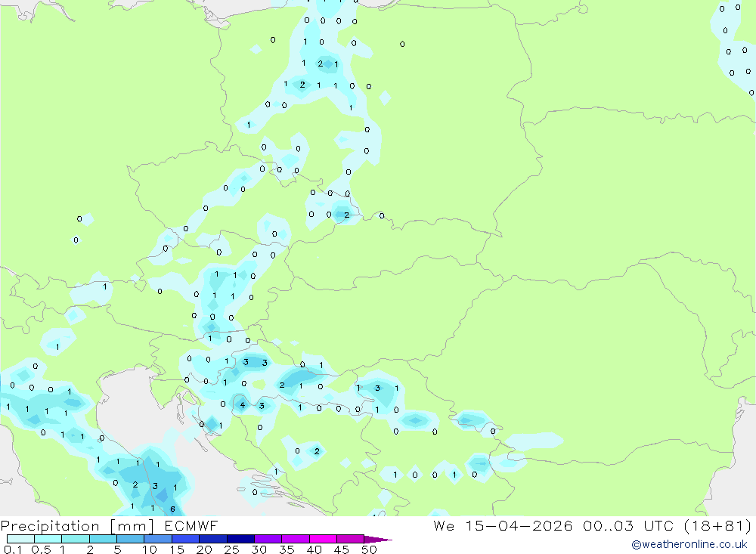Click the '6' precipitation value on the map

click(x=172, y=509)
